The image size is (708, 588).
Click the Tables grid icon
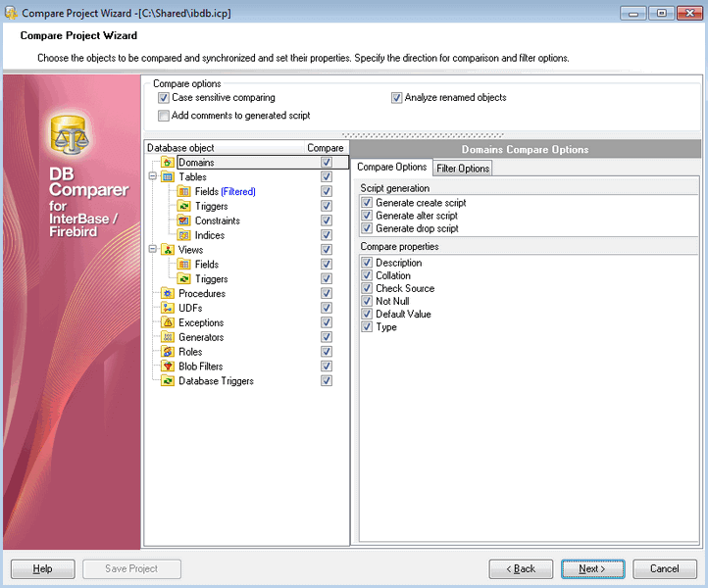pyautogui.click(x=168, y=177)
